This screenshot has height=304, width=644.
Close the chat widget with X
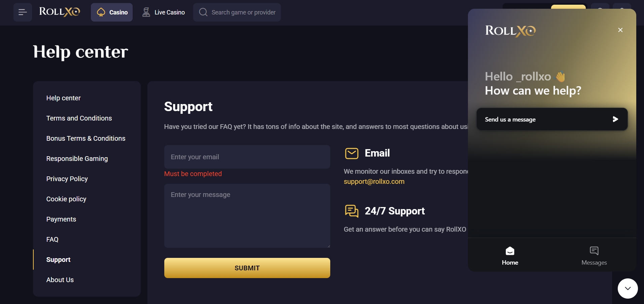(x=620, y=30)
